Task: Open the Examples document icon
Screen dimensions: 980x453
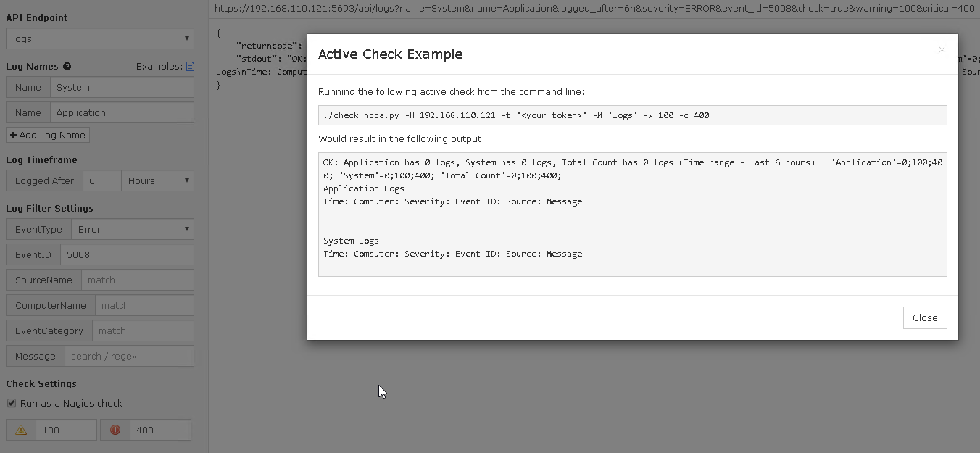Action: [x=190, y=65]
